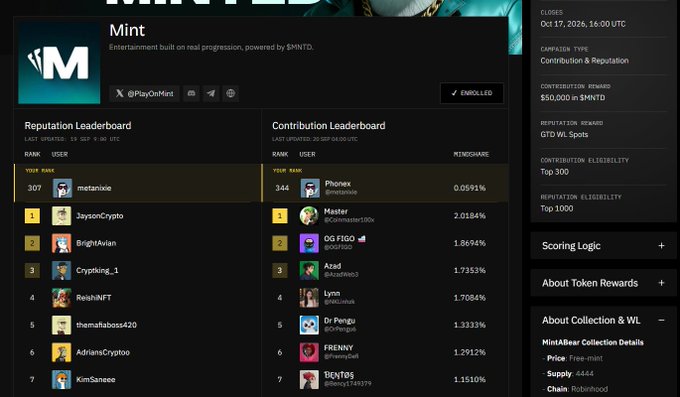The height and width of the screenshot is (397, 680).
Task: Click the rank 2 badge beside OG FIGO
Action: [x=280, y=243]
